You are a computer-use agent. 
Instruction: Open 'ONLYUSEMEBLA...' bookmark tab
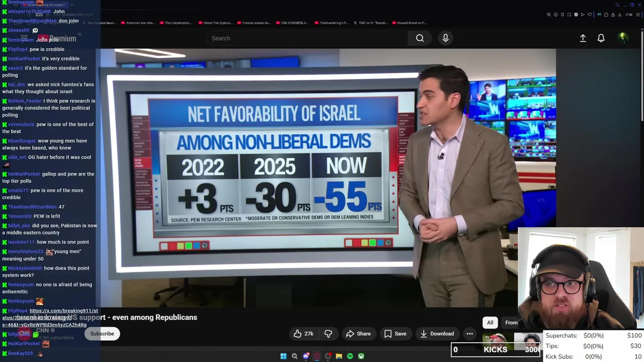click(x=291, y=23)
